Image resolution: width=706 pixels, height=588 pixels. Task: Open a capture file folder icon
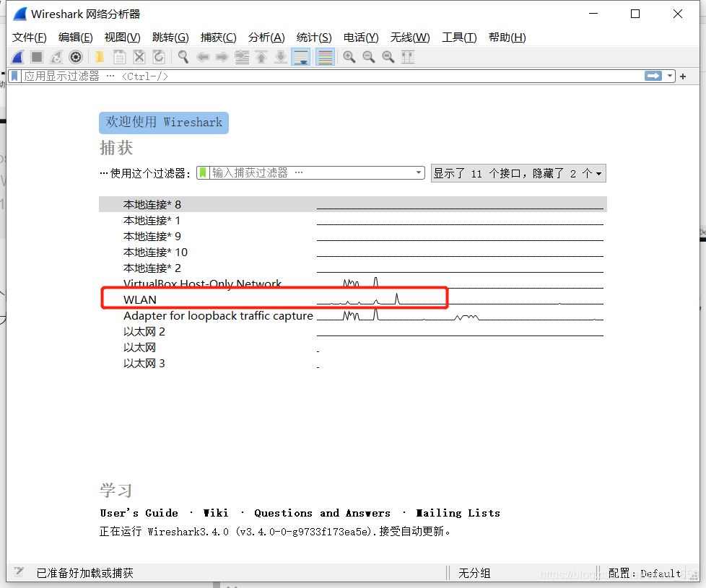tap(100, 57)
